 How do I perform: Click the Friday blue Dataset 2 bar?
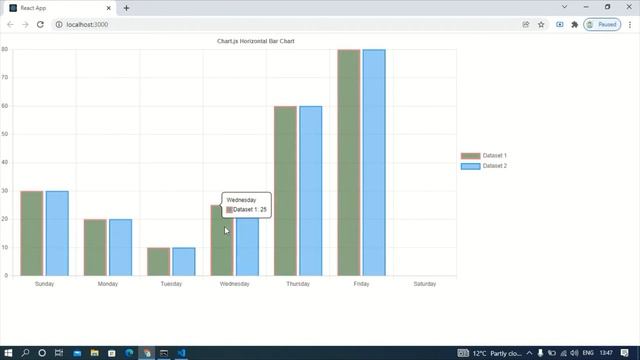click(x=374, y=162)
